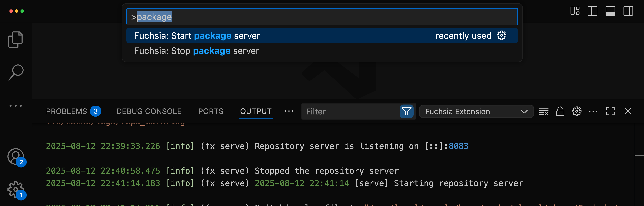Select Fuchsia: Start package server entry

[x=197, y=35]
